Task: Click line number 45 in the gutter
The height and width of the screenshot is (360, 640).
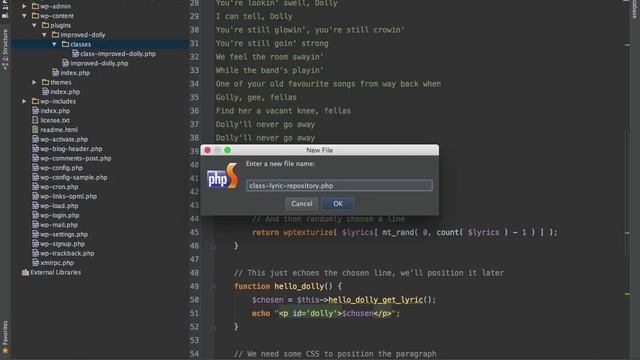Action: pyautogui.click(x=194, y=232)
